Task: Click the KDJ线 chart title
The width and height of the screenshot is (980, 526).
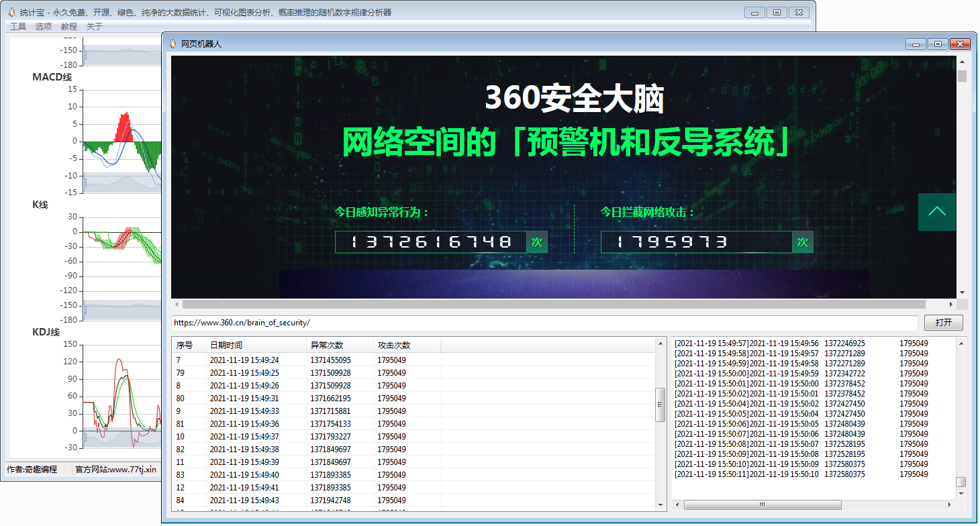Action: pos(46,332)
